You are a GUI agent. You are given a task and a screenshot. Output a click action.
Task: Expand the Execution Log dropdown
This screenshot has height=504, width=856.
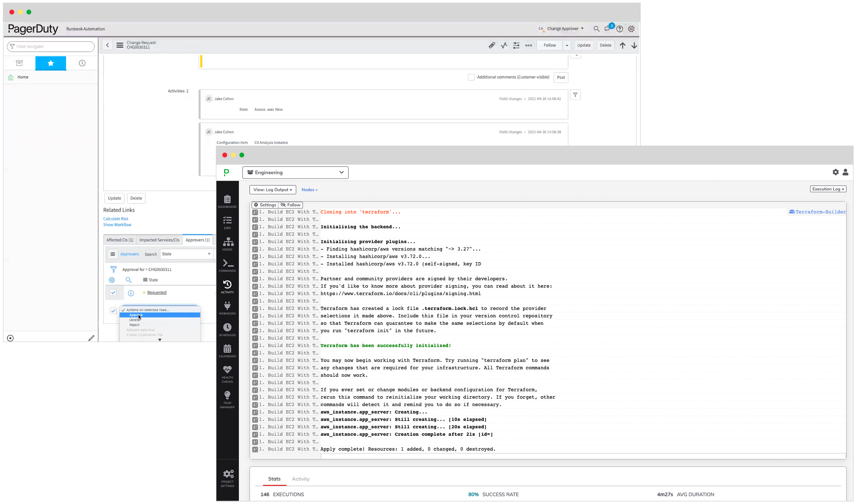click(828, 189)
